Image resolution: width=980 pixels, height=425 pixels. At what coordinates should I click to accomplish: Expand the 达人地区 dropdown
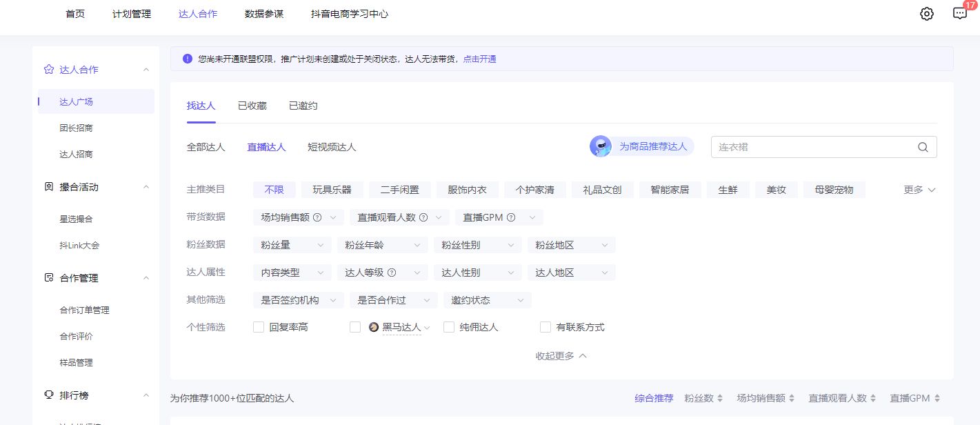click(571, 273)
